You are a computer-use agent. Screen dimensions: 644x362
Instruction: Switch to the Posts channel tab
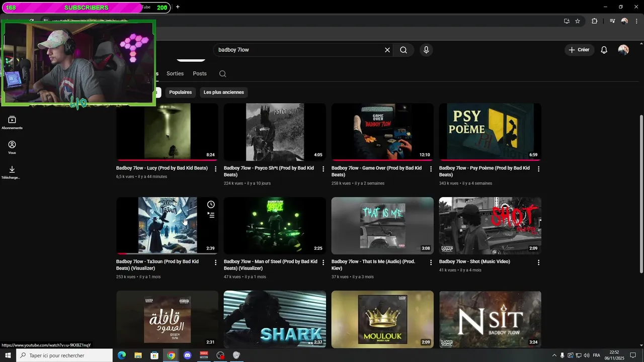pyautogui.click(x=200, y=73)
